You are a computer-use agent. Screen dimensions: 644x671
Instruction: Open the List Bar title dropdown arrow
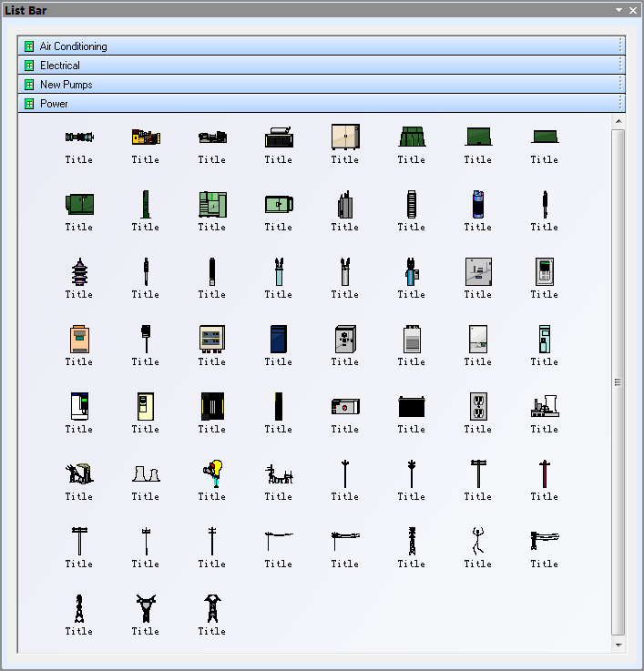pyautogui.click(x=619, y=10)
